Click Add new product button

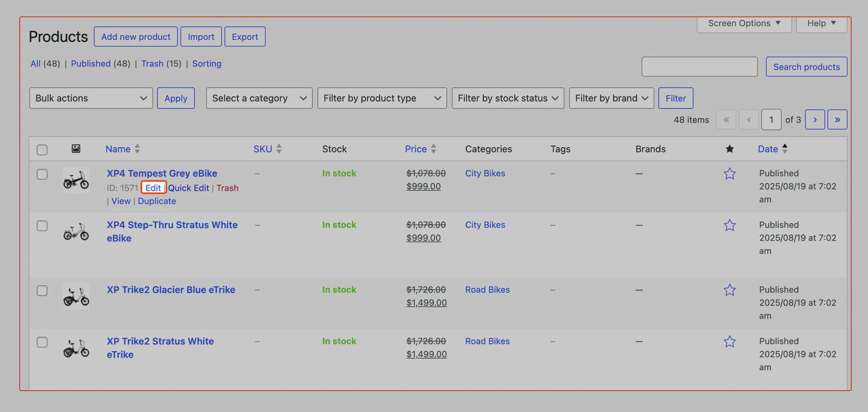click(136, 37)
